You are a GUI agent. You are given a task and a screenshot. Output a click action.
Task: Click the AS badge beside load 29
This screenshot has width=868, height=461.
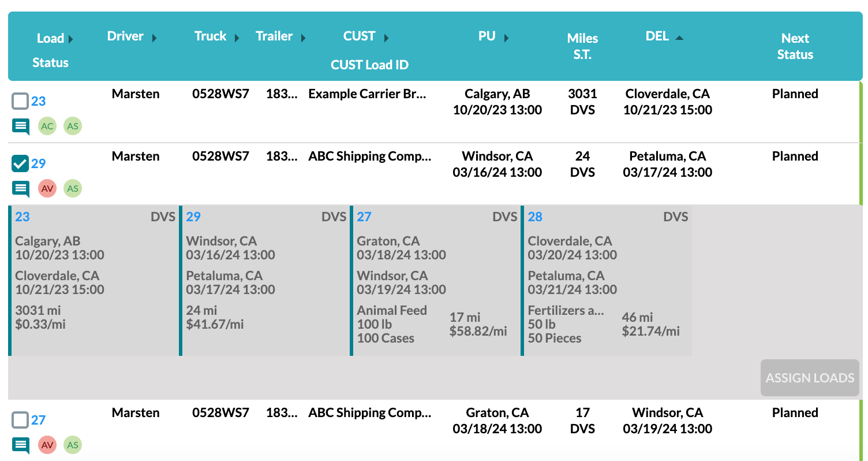click(x=73, y=188)
